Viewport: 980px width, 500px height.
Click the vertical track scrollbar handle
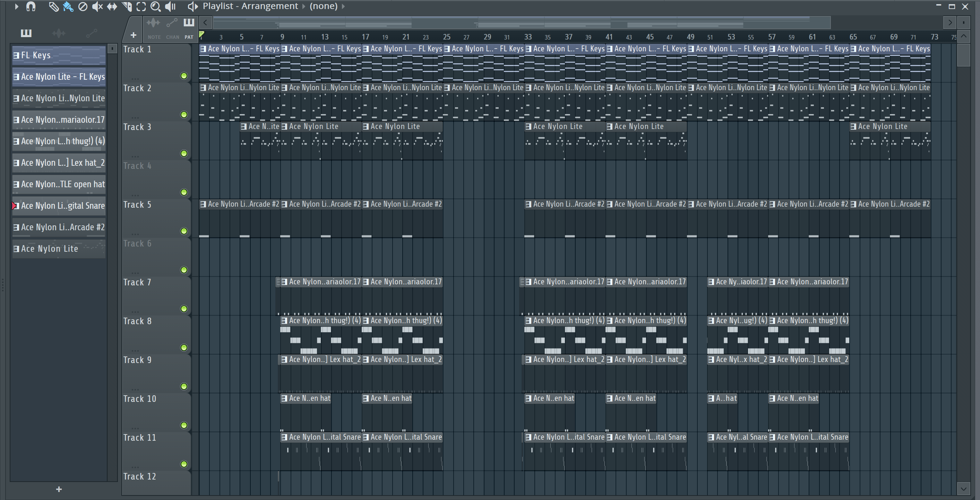click(964, 55)
